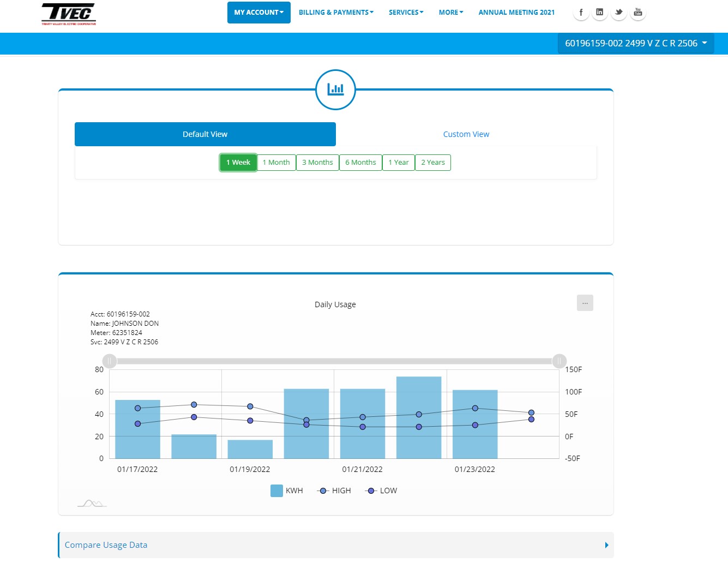Open the LinkedIn social icon

pos(599,13)
